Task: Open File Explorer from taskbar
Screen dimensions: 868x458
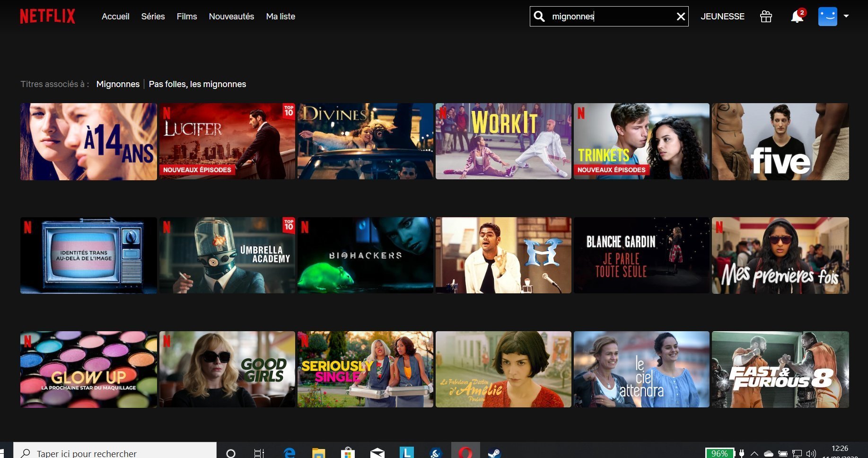Action: click(319, 453)
